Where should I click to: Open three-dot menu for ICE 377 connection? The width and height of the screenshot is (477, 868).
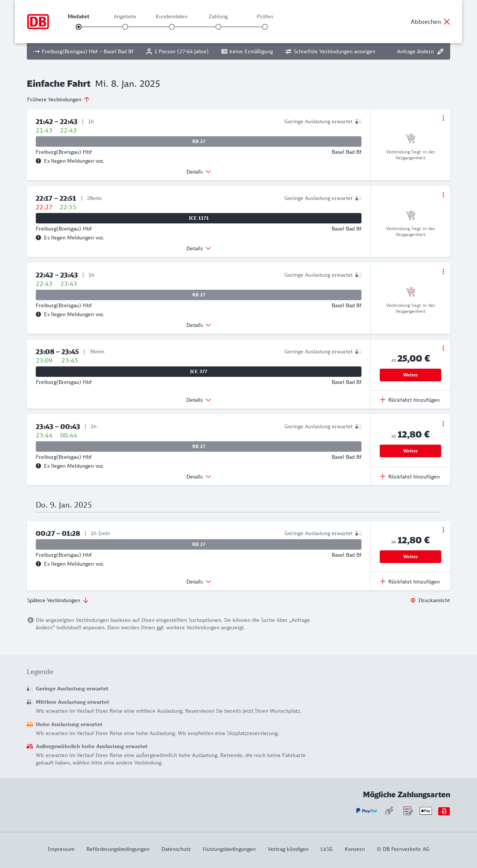[x=443, y=348]
